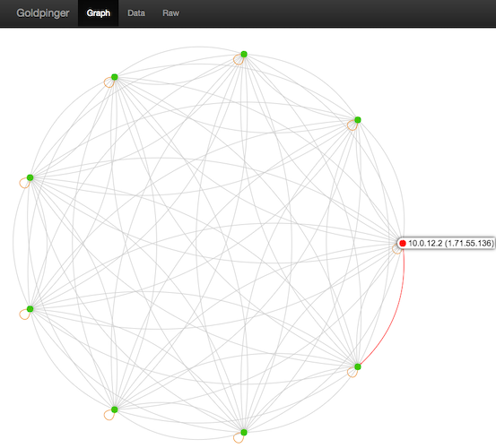Screen dimensions: 496x448
Task: Click the orange loop beside upper-left-side node
Action: 24,183
